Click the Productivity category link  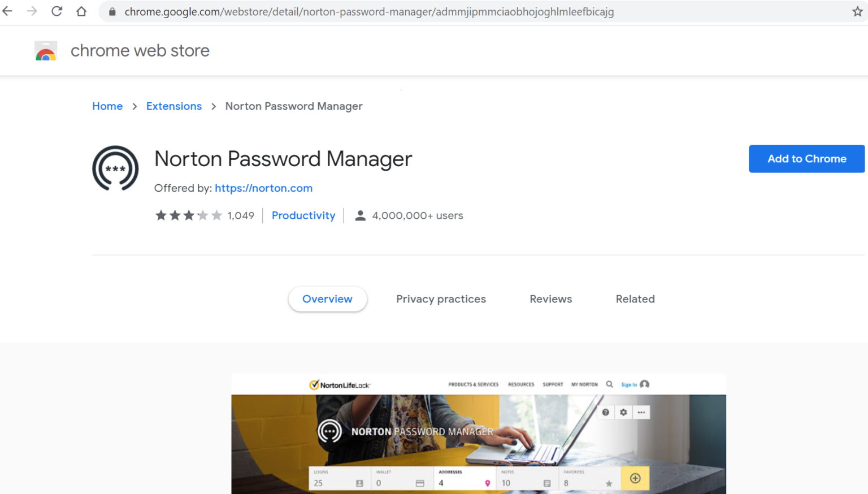[x=303, y=215]
